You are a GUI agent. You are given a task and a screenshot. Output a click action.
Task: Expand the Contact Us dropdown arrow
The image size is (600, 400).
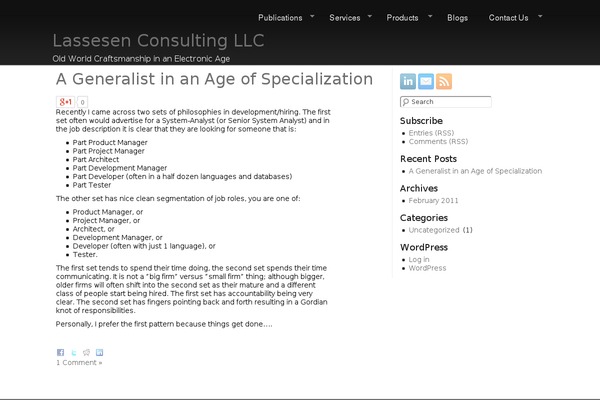(x=540, y=16)
